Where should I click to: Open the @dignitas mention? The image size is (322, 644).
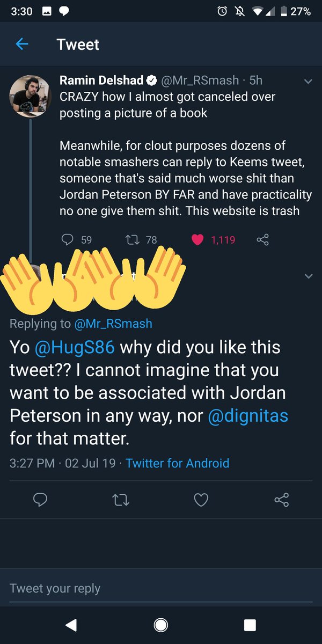click(248, 416)
